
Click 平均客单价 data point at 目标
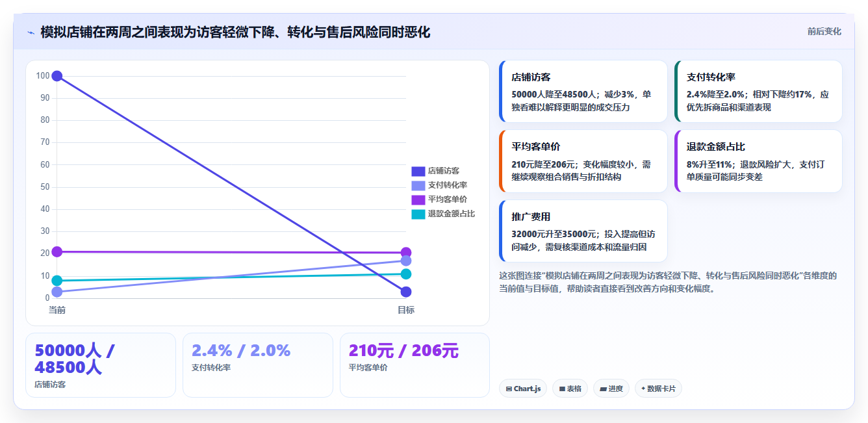[406, 253]
